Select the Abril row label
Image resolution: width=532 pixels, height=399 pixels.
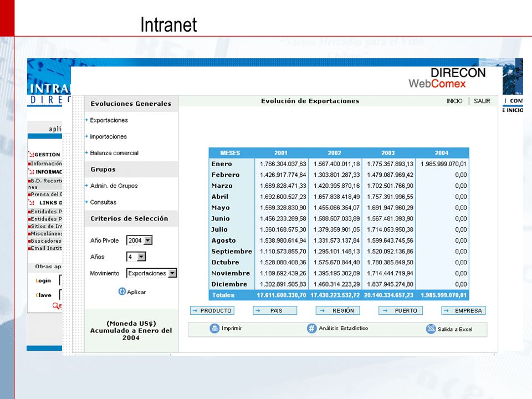[x=220, y=196]
